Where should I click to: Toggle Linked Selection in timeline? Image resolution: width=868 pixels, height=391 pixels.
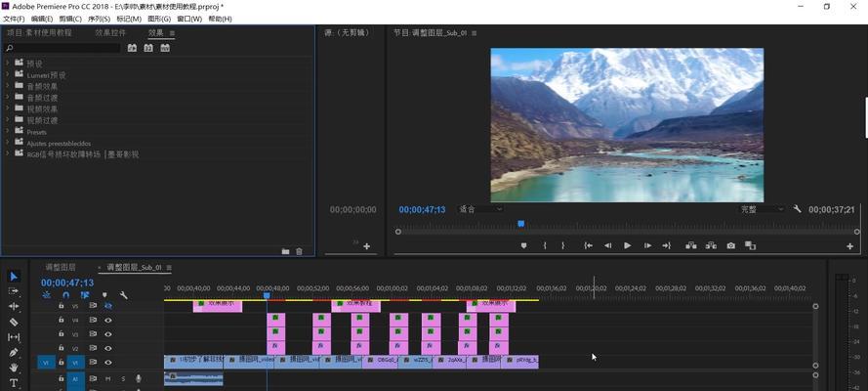point(85,295)
